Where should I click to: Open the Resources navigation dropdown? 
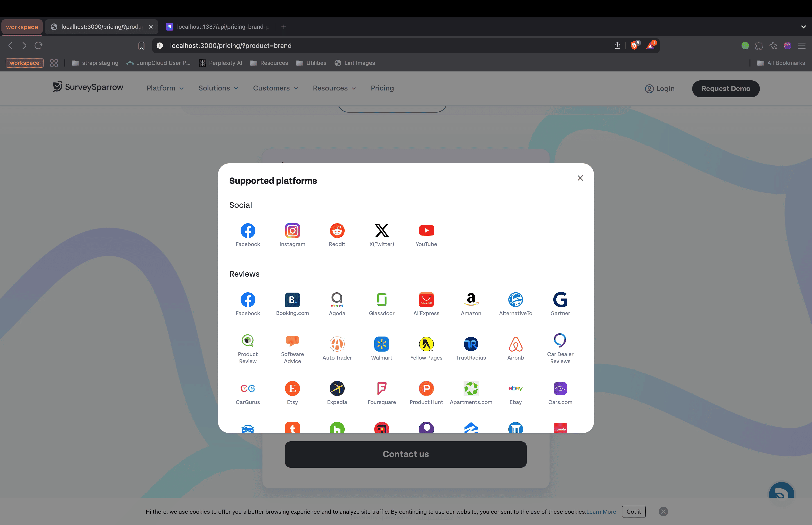click(x=334, y=88)
